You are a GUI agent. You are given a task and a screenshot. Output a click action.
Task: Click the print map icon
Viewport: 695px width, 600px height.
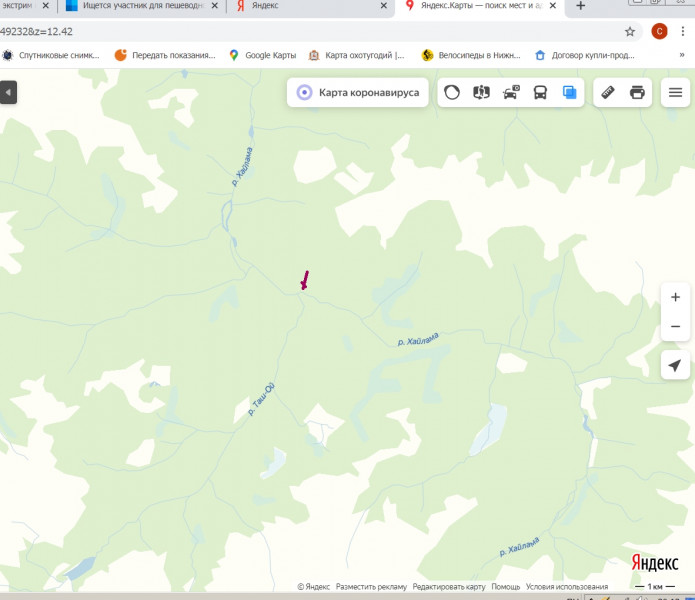[x=637, y=93]
